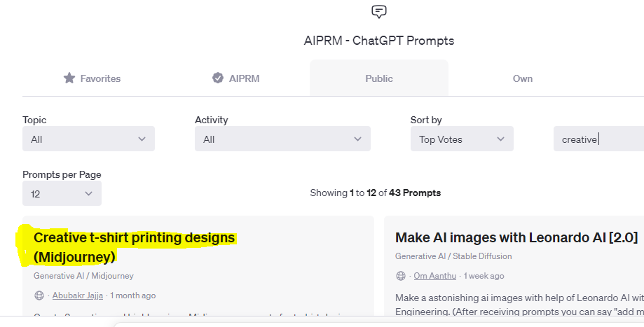The height and width of the screenshot is (327, 644).
Task: Click the Showing 1 to 12 of 43 Prompts text
Action: pos(376,193)
